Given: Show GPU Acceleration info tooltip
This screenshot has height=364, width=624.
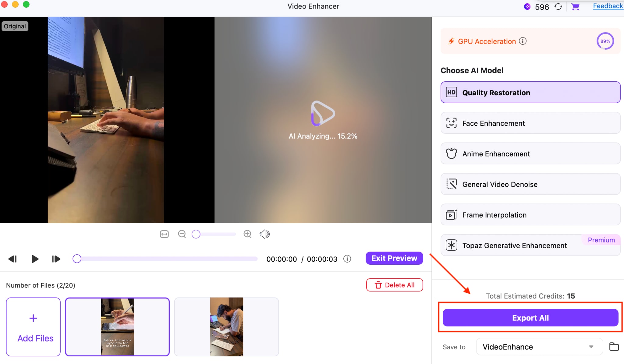Looking at the screenshot, I should click(523, 41).
